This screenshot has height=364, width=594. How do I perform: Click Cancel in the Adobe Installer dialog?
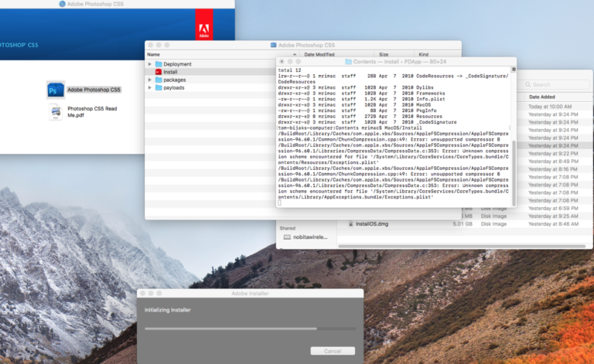point(333,351)
